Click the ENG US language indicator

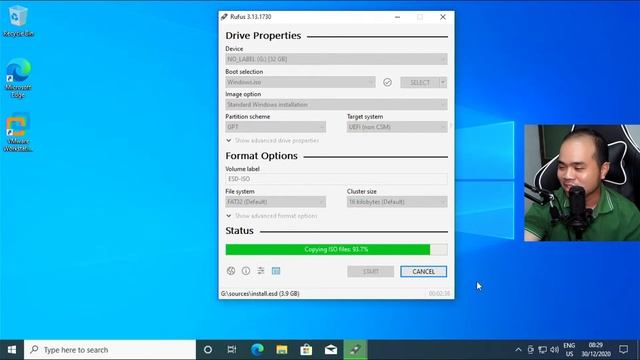click(x=569, y=350)
